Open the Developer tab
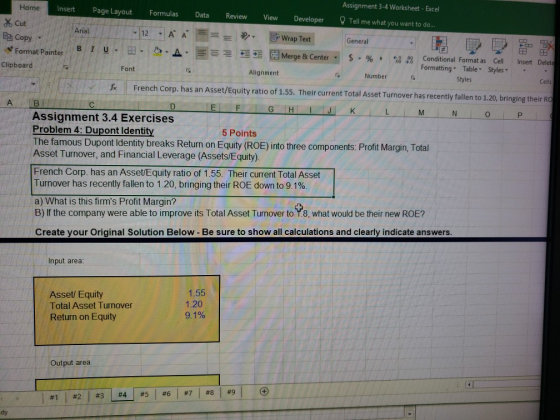 (308, 19)
